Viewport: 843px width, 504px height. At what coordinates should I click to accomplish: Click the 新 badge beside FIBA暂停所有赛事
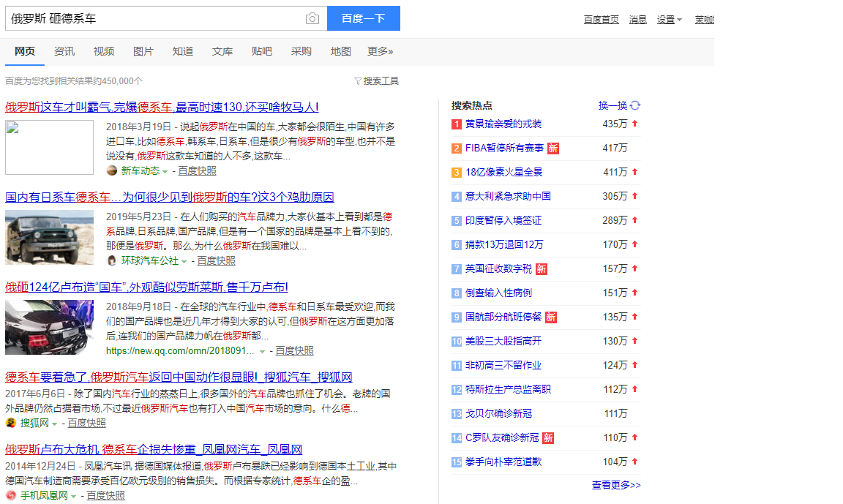[x=552, y=148]
